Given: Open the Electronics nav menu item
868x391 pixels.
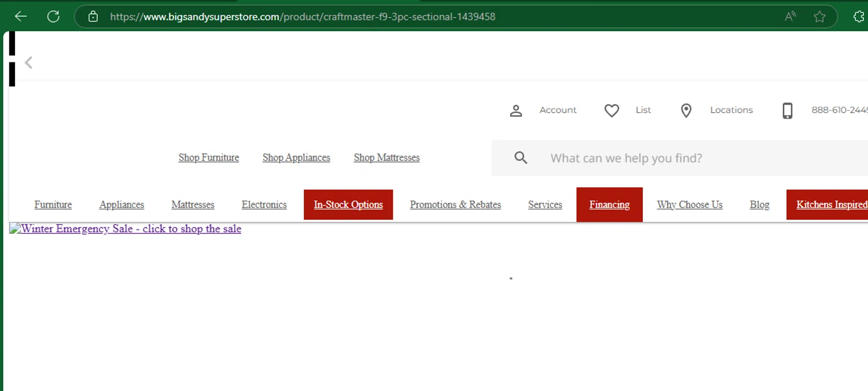Looking at the screenshot, I should pos(264,205).
